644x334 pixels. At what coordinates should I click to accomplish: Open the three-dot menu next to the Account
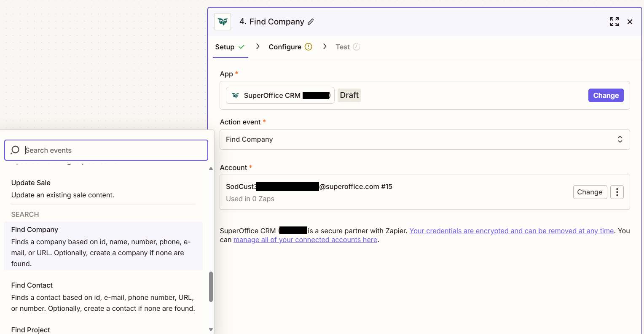click(x=617, y=192)
